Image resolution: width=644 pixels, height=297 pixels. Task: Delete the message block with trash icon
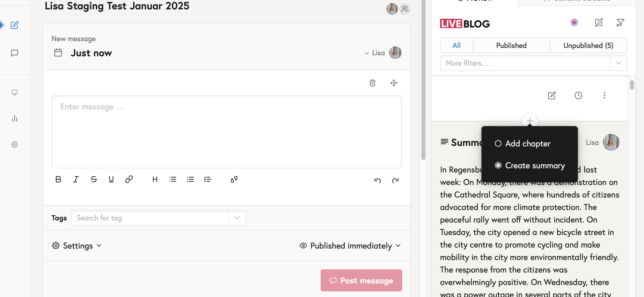(372, 83)
